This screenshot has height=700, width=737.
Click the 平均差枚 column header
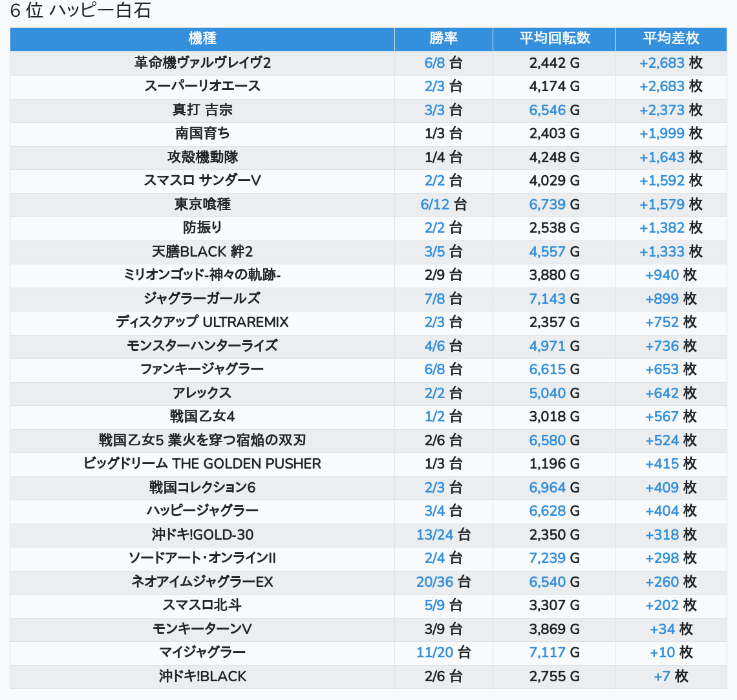click(x=671, y=39)
